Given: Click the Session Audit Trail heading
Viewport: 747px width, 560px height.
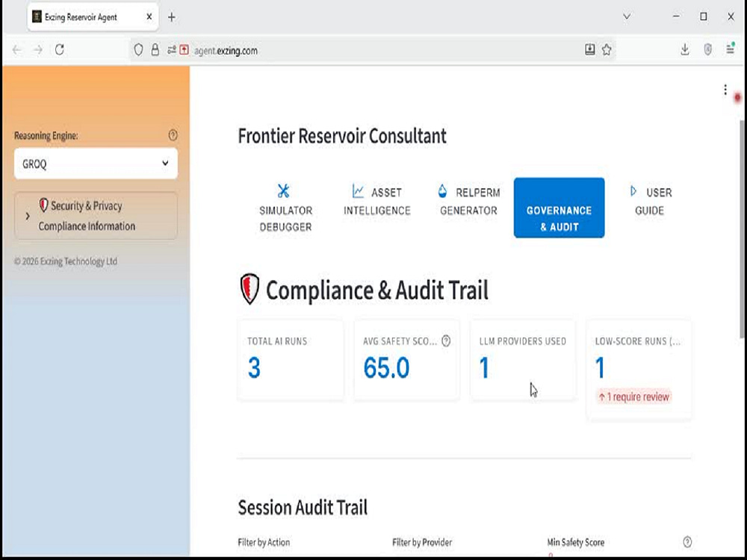Looking at the screenshot, I should [x=303, y=508].
